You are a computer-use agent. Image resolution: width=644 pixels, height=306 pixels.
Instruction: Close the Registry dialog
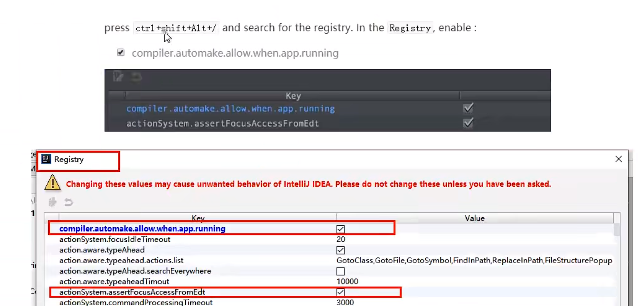pyautogui.click(x=619, y=159)
